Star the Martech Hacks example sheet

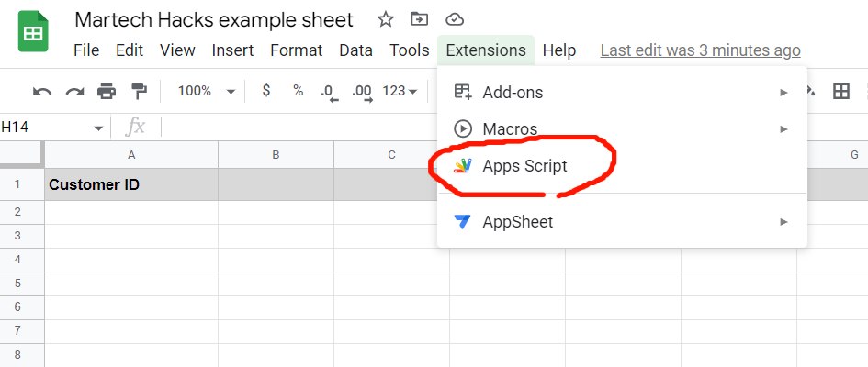coord(385,20)
